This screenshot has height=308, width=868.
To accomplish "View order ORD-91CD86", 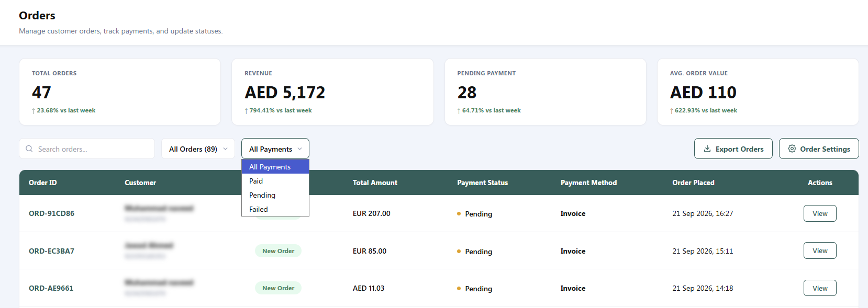I will point(820,213).
